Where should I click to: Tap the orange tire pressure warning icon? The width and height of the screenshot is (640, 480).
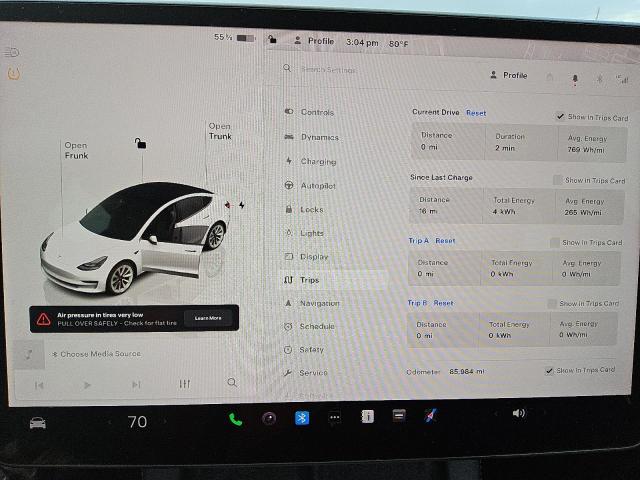(x=13, y=74)
